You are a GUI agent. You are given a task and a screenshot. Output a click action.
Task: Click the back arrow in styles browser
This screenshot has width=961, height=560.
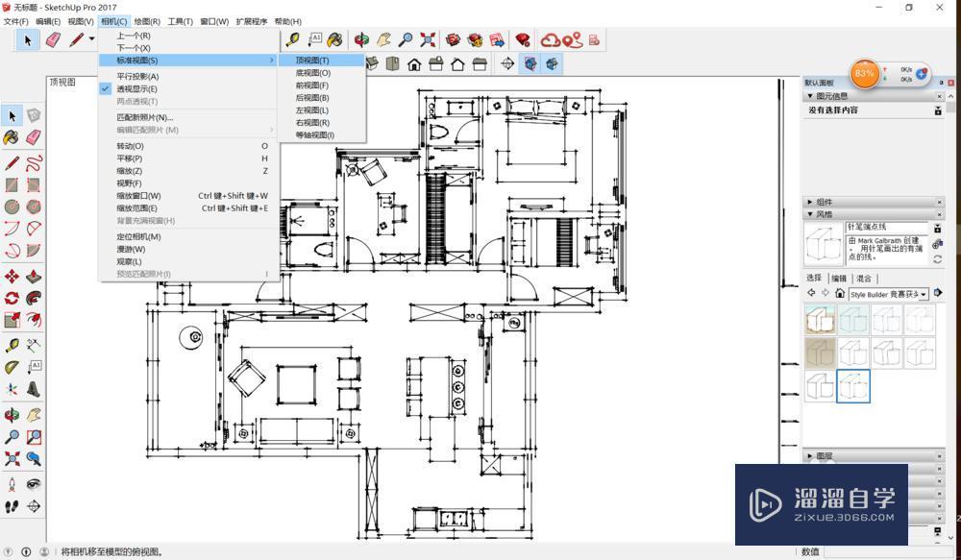coord(811,294)
